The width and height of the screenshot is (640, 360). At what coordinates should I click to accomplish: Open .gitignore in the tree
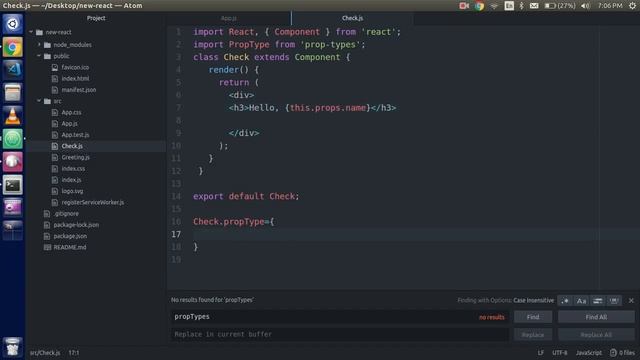[x=66, y=213]
